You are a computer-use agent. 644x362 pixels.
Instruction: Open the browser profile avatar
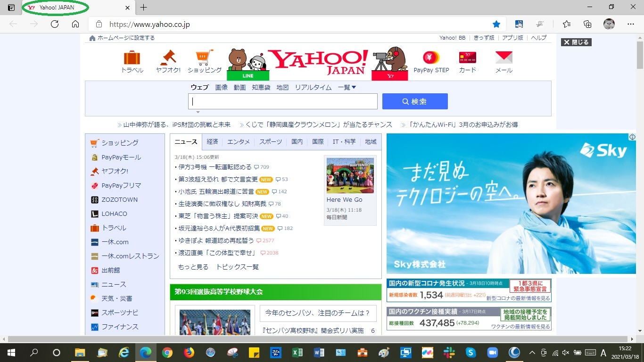[x=609, y=24]
